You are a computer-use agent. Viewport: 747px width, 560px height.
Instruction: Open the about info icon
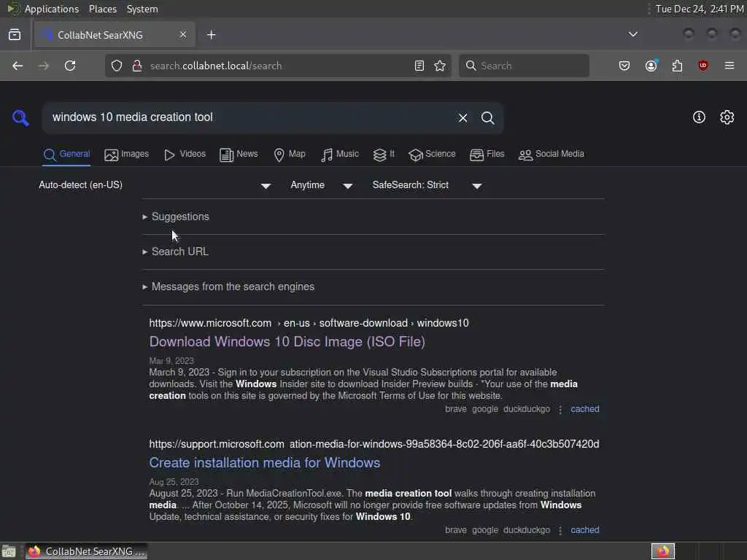699,117
